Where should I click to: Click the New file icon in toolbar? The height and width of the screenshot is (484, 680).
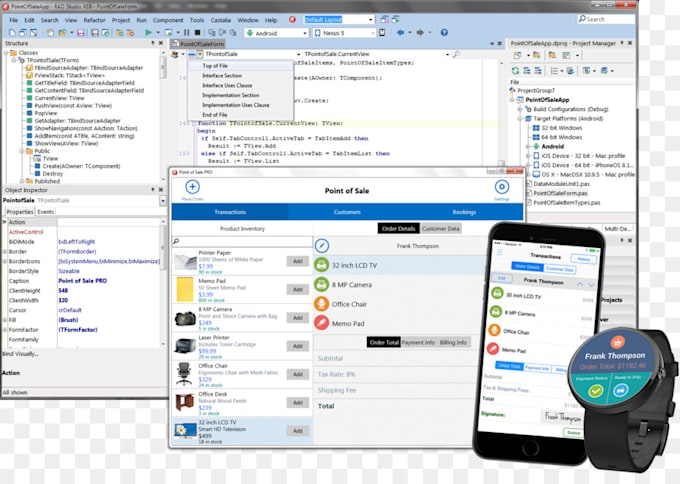(x=12, y=33)
